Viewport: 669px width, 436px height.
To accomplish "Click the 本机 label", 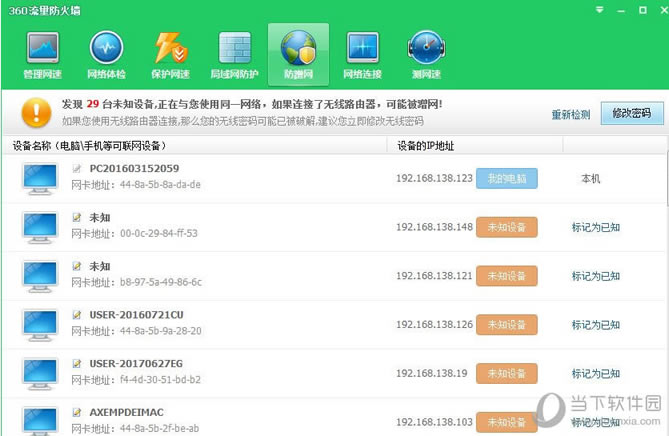I will (x=590, y=179).
